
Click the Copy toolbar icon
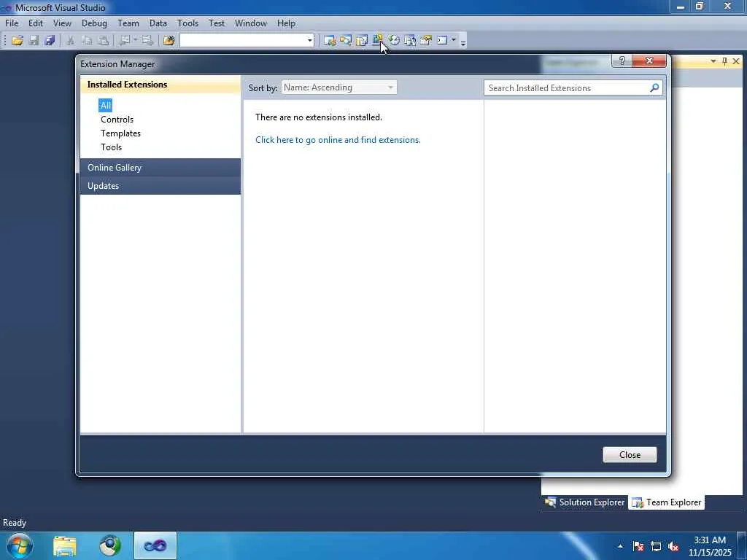point(87,41)
